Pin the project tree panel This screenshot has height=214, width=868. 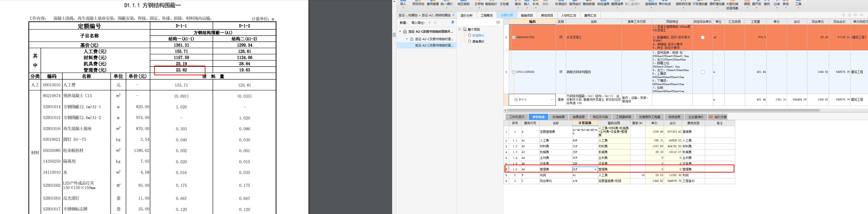pyautogui.click(x=452, y=23)
